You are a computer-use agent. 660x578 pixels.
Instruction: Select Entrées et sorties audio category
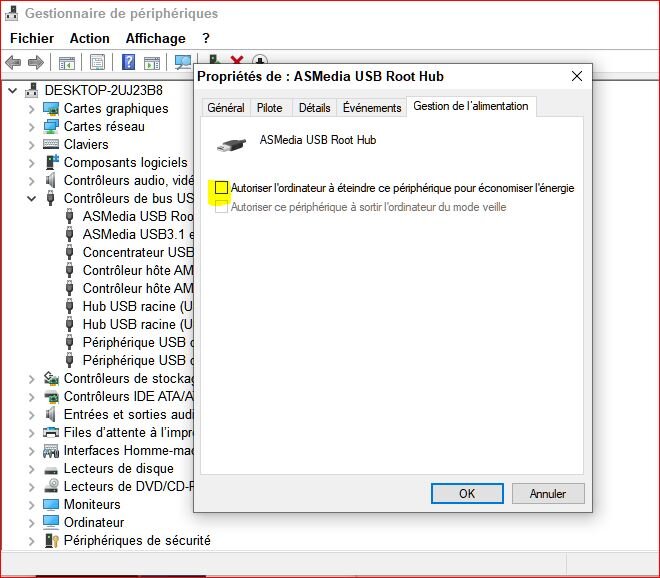tap(128, 415)
